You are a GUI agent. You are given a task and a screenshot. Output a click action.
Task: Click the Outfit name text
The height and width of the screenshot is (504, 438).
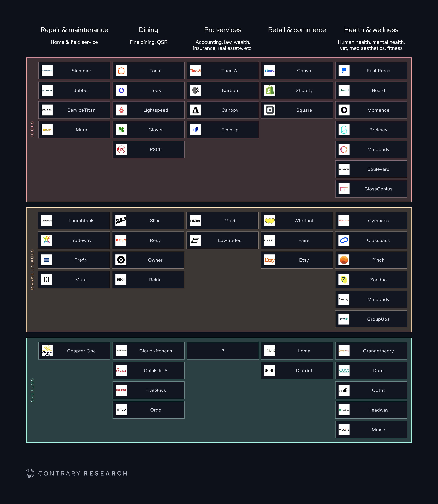[x=378, y=390]
